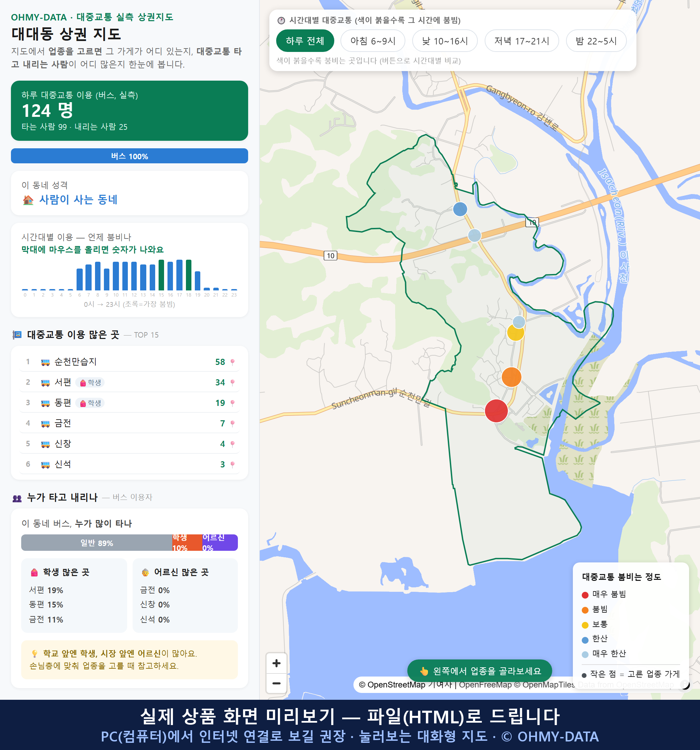
Task: Click the 한산 blue legend dot
Action: (x=585, y=640)
